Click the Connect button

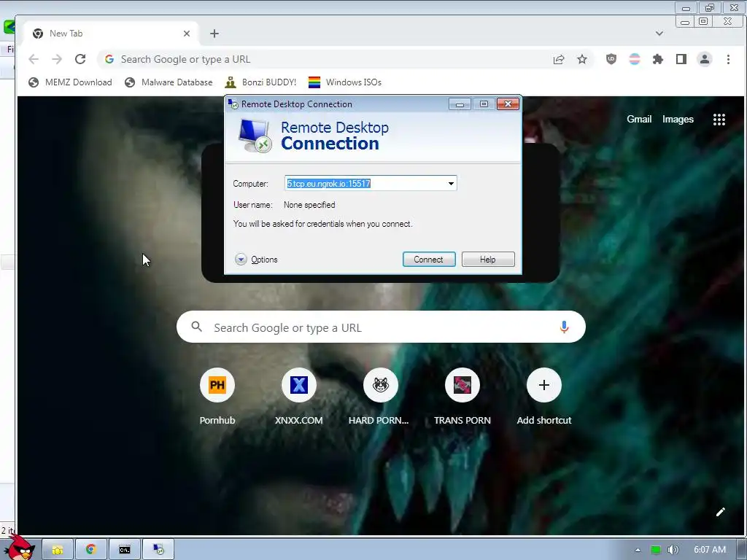click(x=429, y=259)
